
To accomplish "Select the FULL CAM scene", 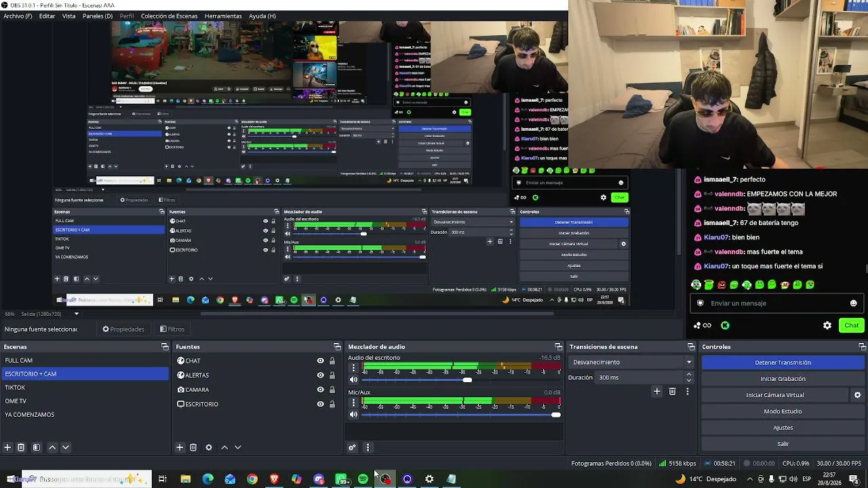I will (x=85, y=361).
